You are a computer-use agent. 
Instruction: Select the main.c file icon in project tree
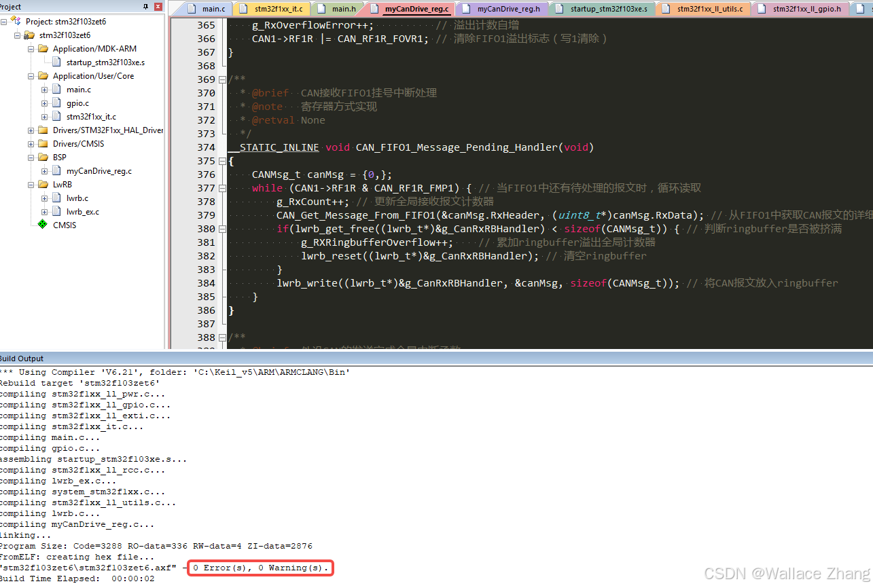pos(57,90)
